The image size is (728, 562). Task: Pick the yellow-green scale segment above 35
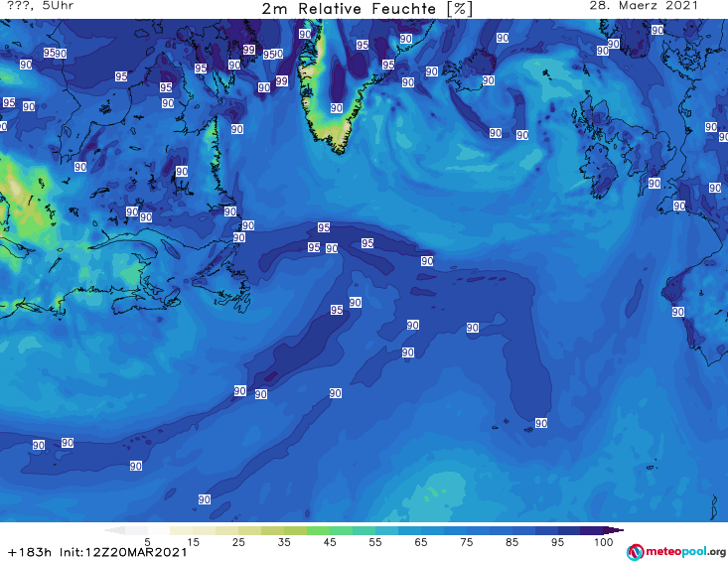point(295,530)
